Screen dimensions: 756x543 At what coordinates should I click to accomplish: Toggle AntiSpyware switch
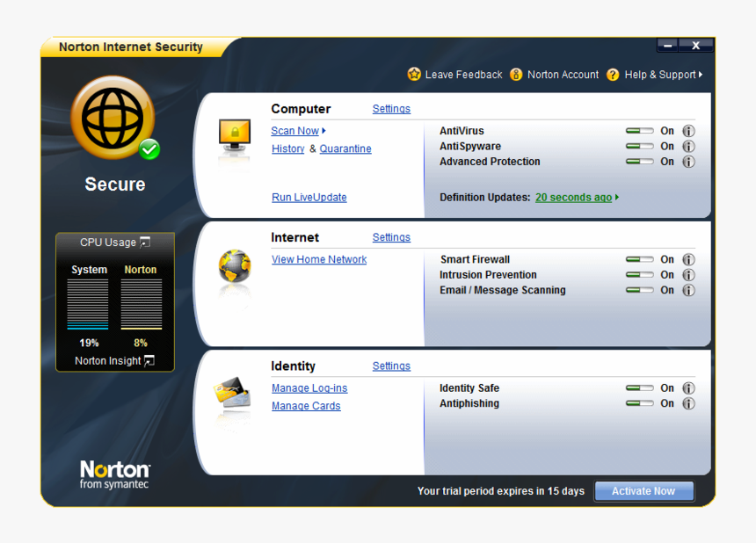[639, 146]
